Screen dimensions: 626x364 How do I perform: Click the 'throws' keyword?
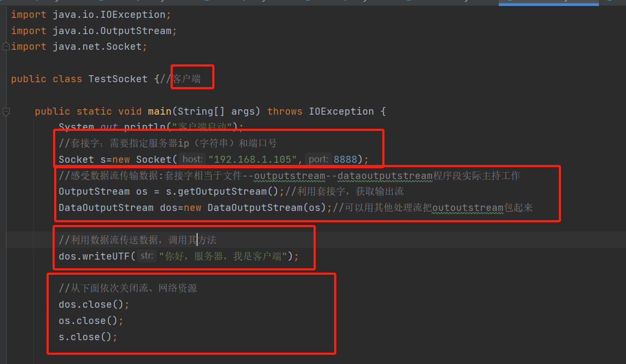coord(285,111)
